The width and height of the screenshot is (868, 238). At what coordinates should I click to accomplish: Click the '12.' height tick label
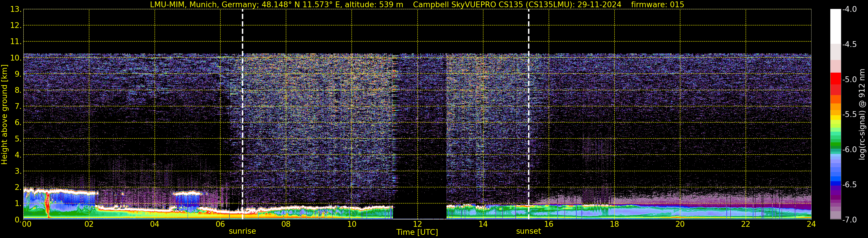16,25
